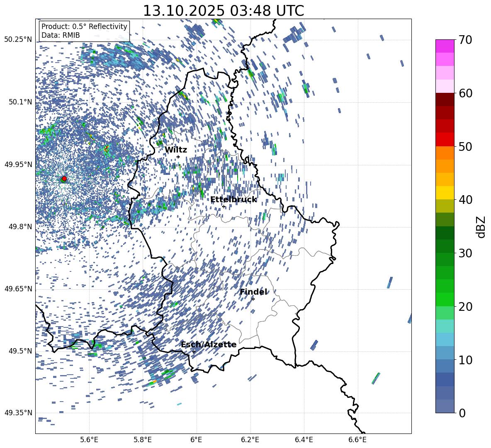Click the Data: RMIB text
The image size is (491, 448).
click(61, 35)
